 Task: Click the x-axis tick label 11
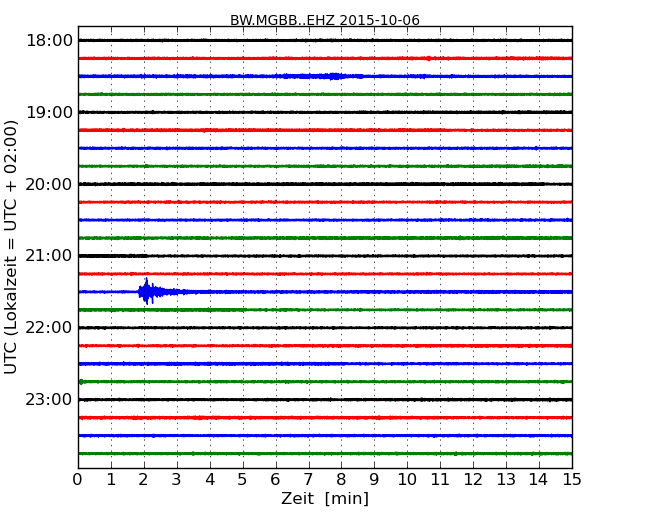tap(440, 480)
